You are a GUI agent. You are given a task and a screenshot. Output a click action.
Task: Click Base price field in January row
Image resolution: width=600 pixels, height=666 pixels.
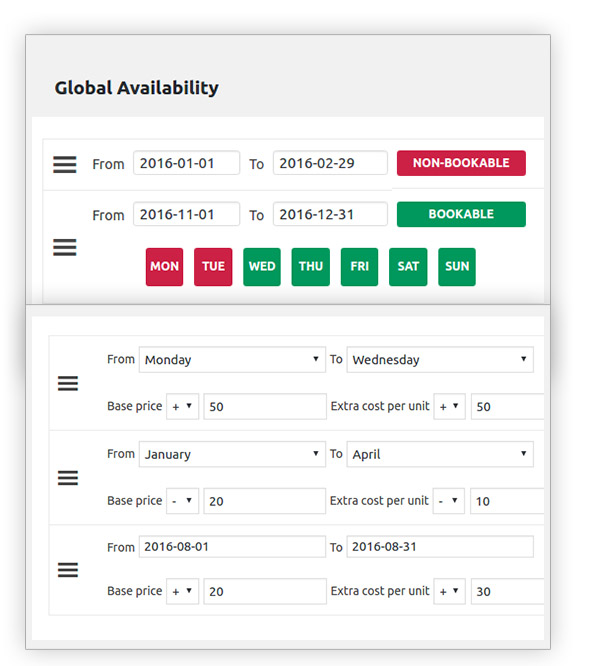click(265, 501)
